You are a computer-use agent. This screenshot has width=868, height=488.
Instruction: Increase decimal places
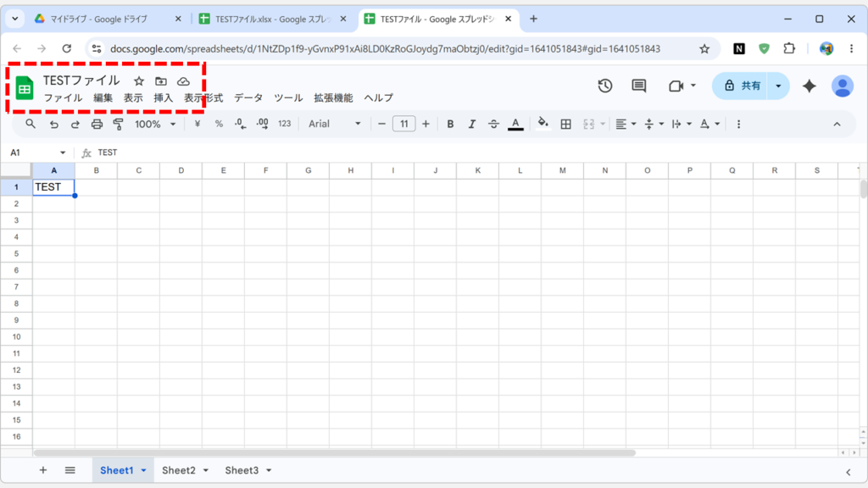(263, 124)
